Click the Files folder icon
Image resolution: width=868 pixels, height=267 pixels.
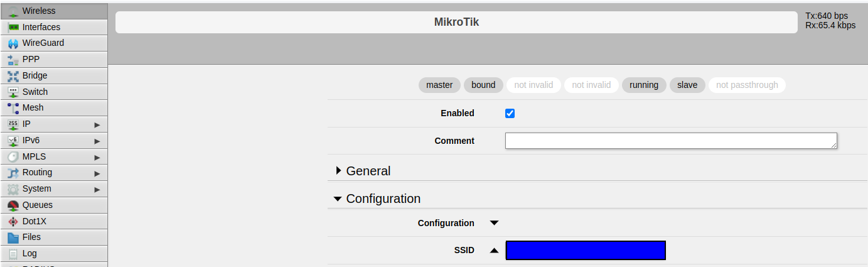tap(13, 237)
